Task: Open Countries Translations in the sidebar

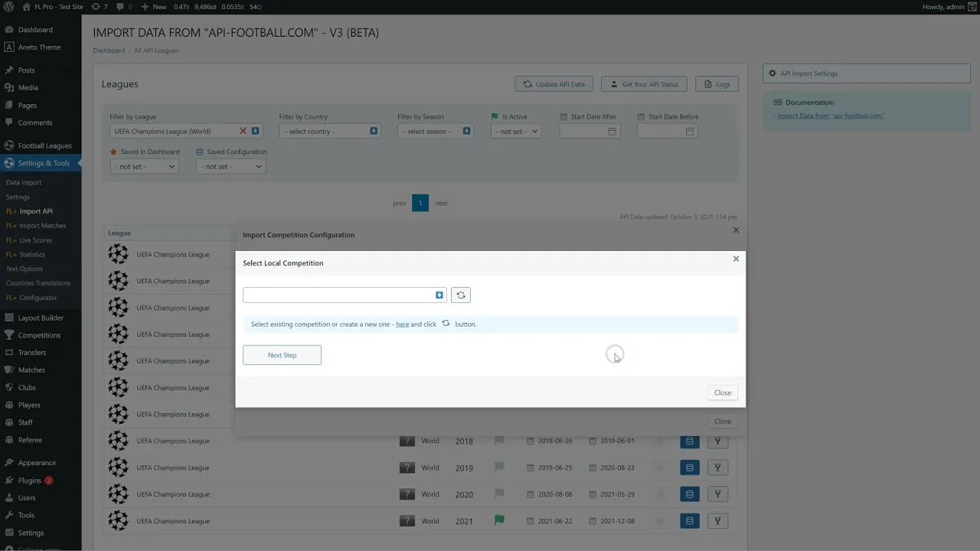Action: click(x=38, y=283)
